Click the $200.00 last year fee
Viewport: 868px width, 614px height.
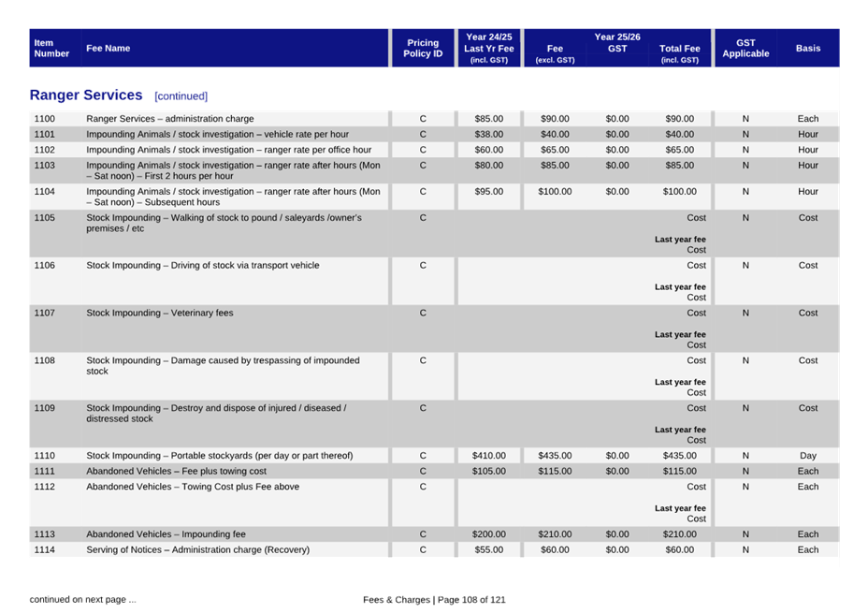click(489, 534)
